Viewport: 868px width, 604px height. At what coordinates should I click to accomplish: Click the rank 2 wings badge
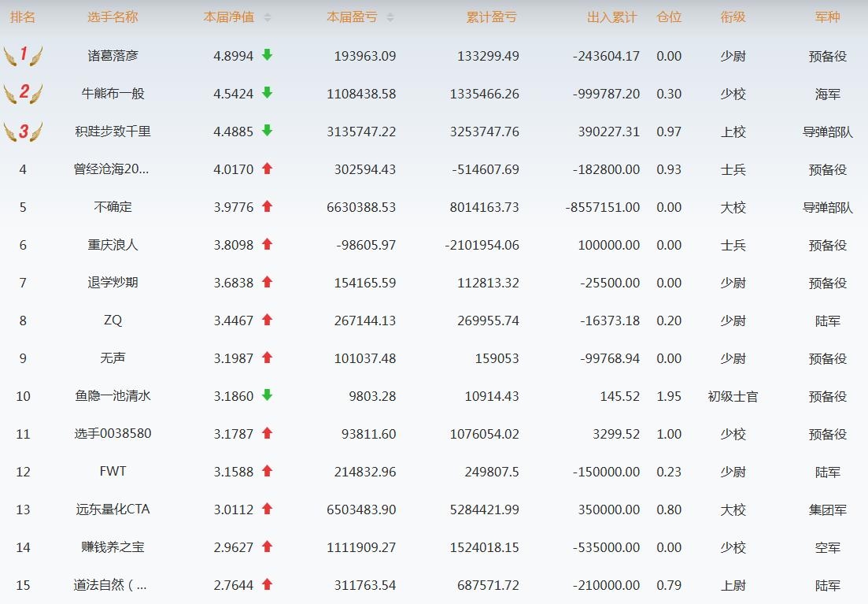pyautogui.click(x=23, y=94)
